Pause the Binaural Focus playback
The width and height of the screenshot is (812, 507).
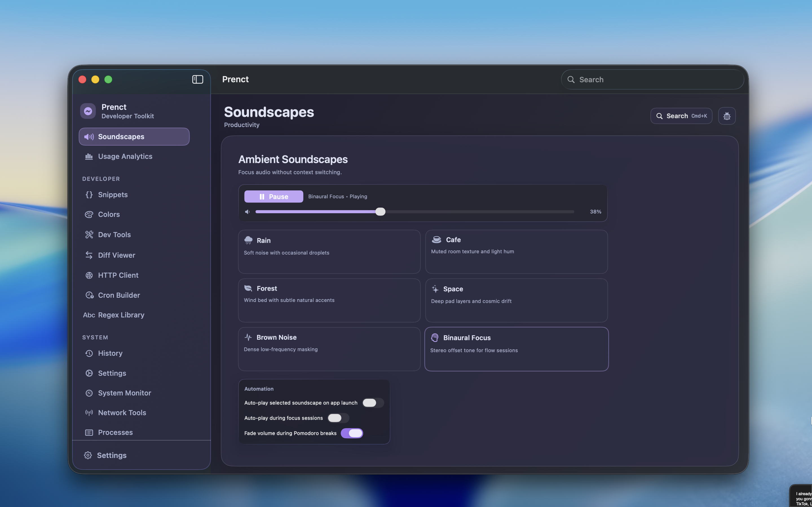(273, 197)
